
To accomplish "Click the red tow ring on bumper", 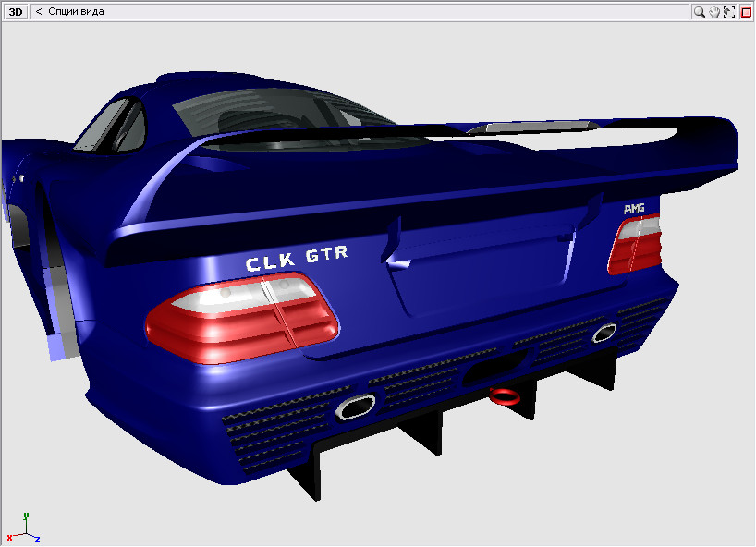I will [505, 396].
